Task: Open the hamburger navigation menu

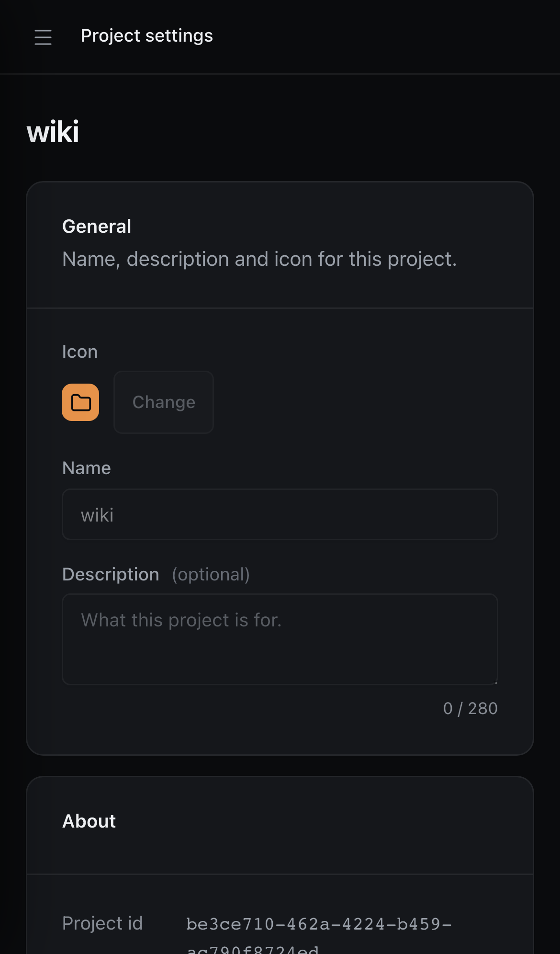Action: pos(43,37)
